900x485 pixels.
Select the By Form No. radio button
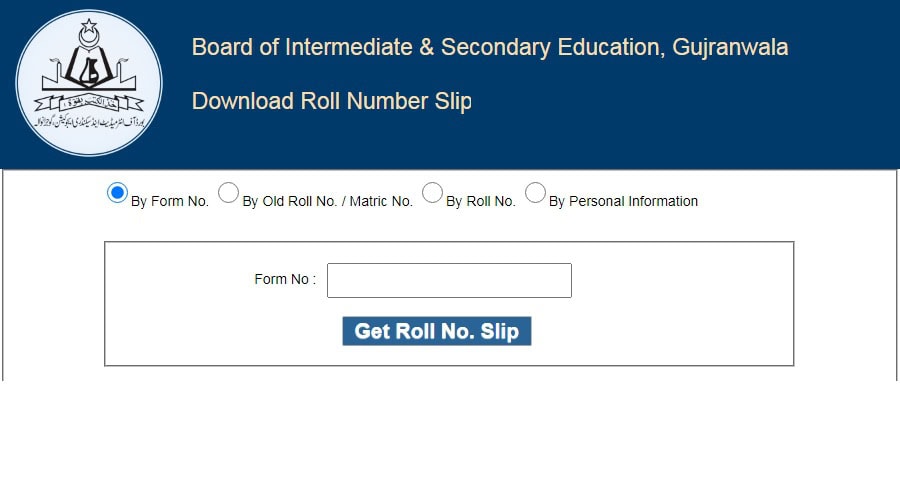(x=117, y=193)
